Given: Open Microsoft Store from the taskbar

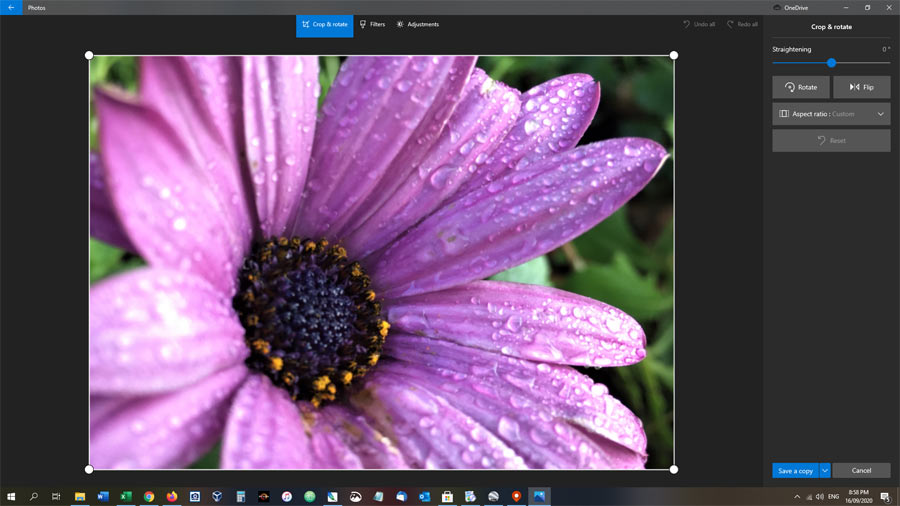Looking at the screenshot, I should pyautogui.click(x=447, y=497).
